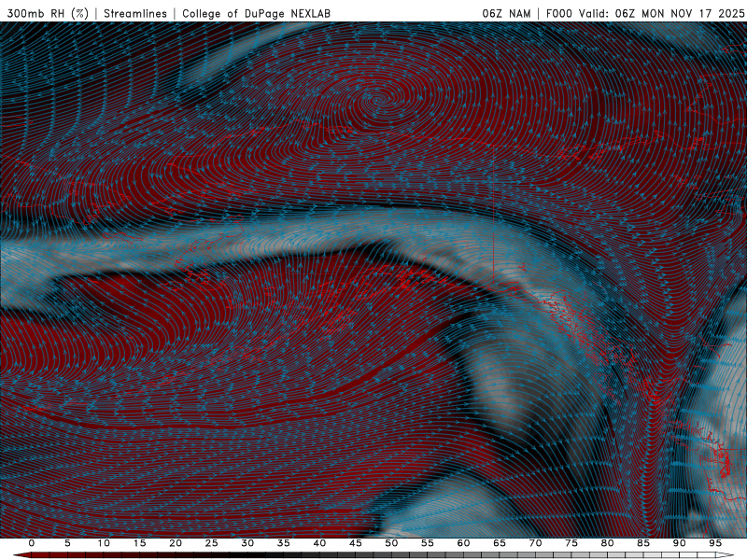Click the "55" colorbar label
Viewport: 747px width, 560px height.
[x=427, y=543]
